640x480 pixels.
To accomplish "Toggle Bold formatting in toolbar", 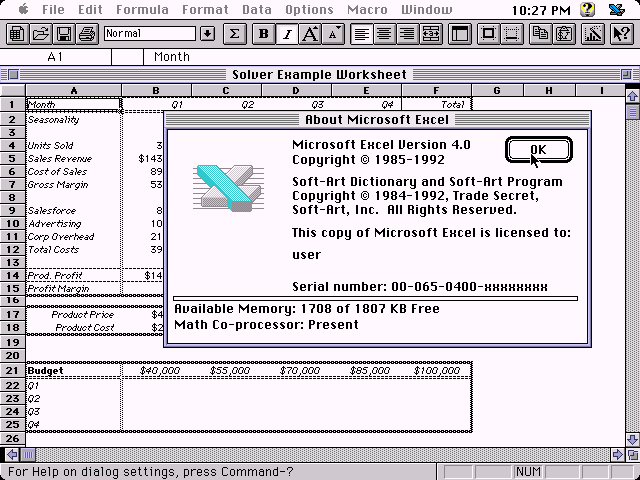I will point(264,34).
